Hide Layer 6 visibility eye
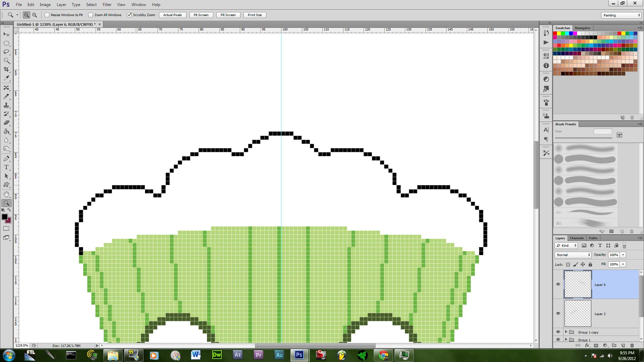The image size is (644, 362). coord(558,284)
